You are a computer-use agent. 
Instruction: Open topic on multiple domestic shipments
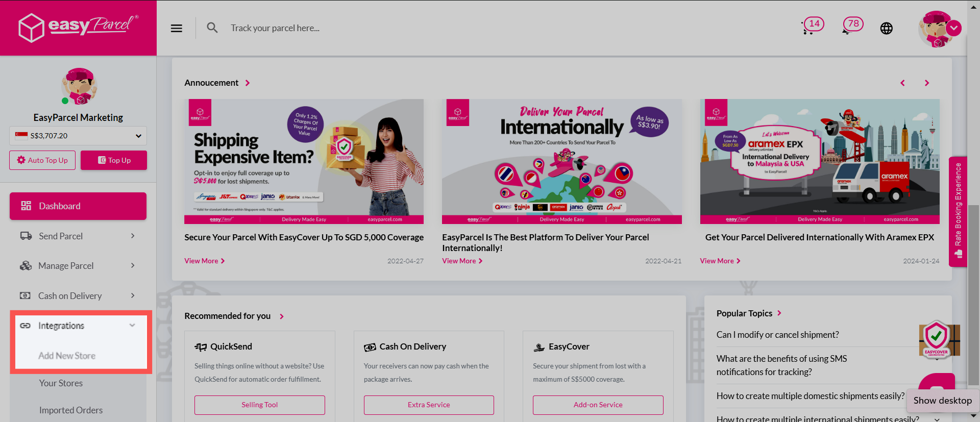(810, 396)
